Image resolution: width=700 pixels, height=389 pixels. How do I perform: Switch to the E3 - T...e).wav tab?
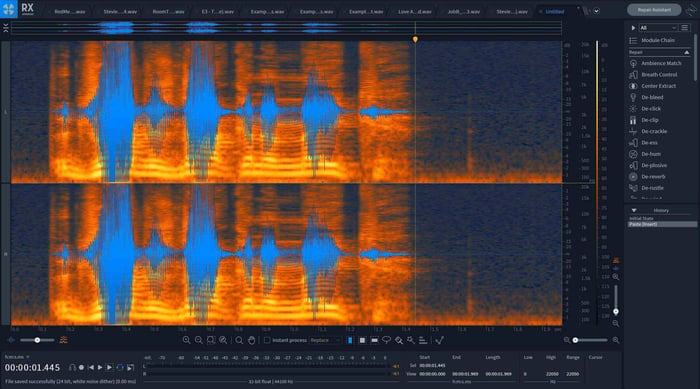217,12
